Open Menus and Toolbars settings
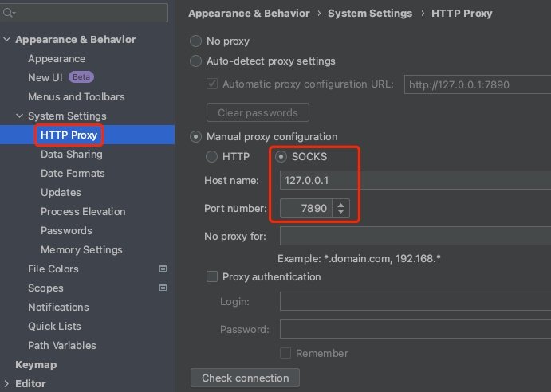Viewport: 551px width, 392px height. pyautogui.click(x=77, y=96)
